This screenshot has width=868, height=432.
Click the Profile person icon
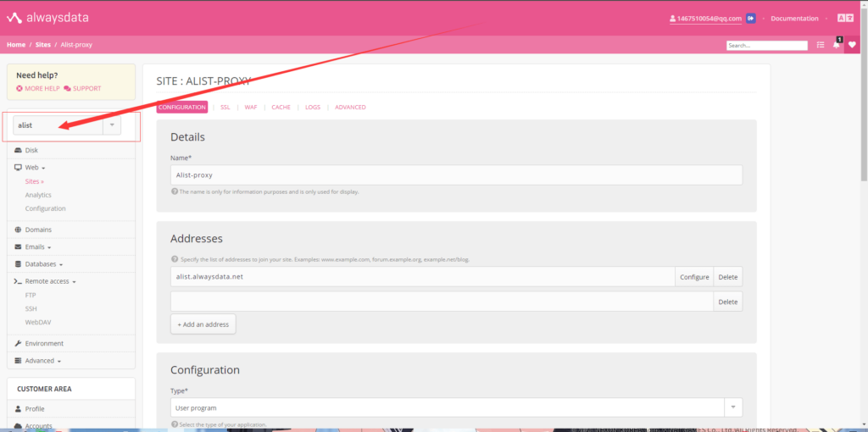(19, 409)
